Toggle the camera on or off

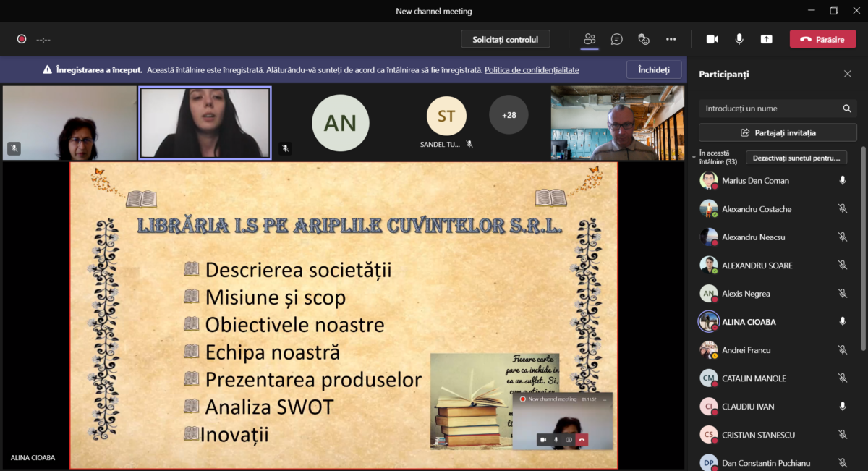[x=712, y=39]
